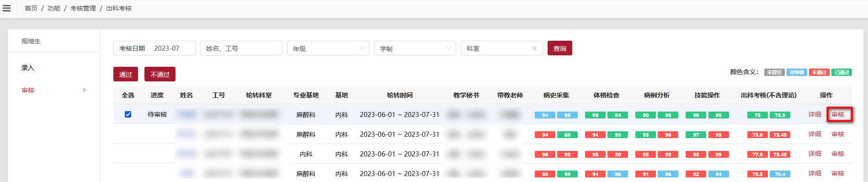Open 审核 for the row scoring 73.8
The image size is (868, 182).
[838, 134]
